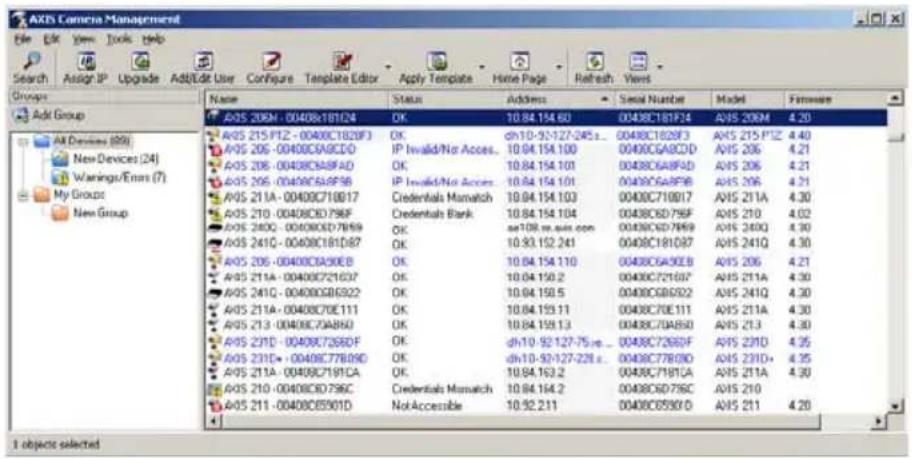
Task: Sort by Model column header
Action: (x=747, y=99)
